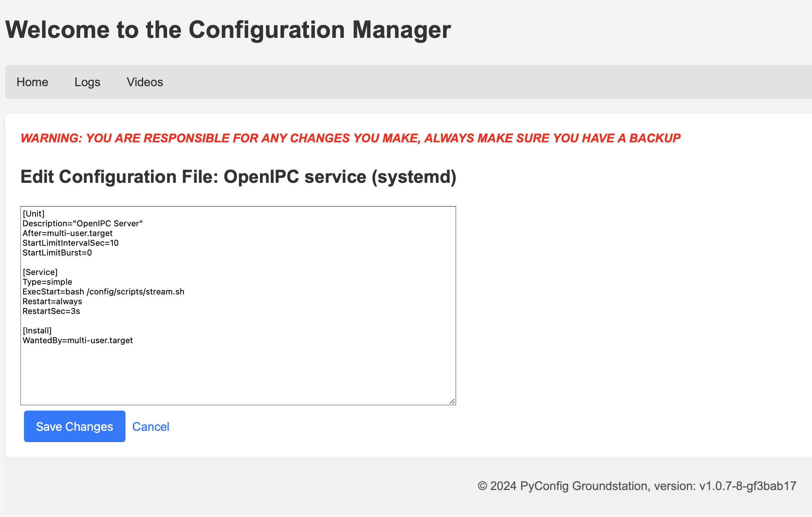The height and width of the screenshot is (517, 812).
Task: Click the Welcome to Configuration Manager heading
Action: click(228, 30)
